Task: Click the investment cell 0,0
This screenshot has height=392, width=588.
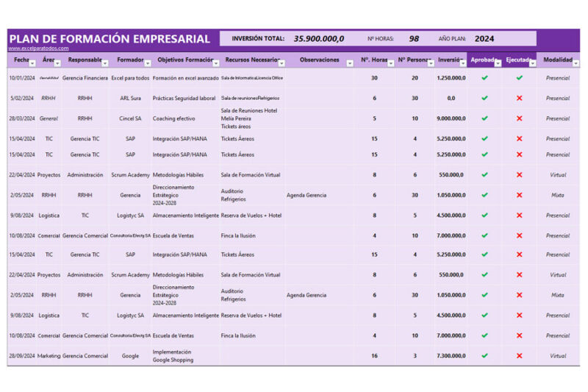Action: pos(451,99)
